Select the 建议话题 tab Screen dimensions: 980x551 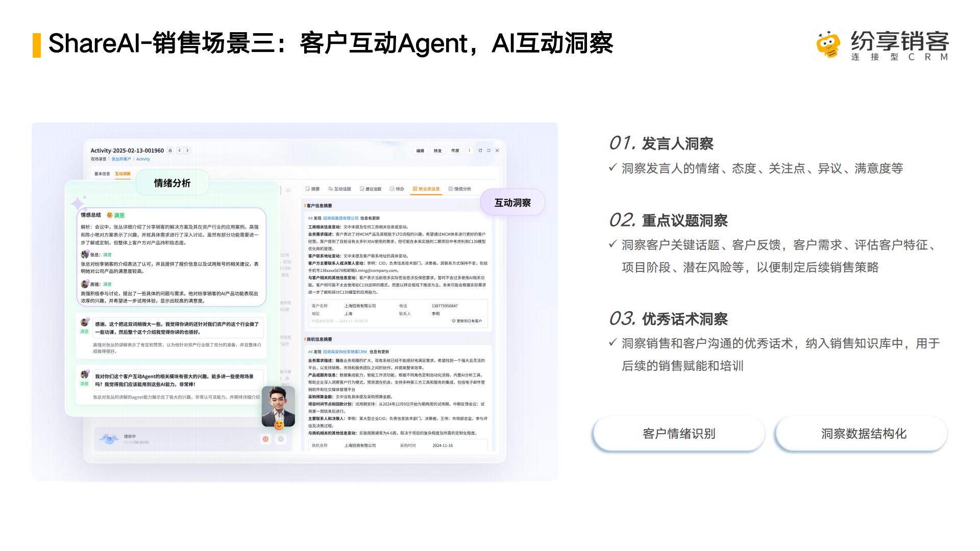(371, 189)
